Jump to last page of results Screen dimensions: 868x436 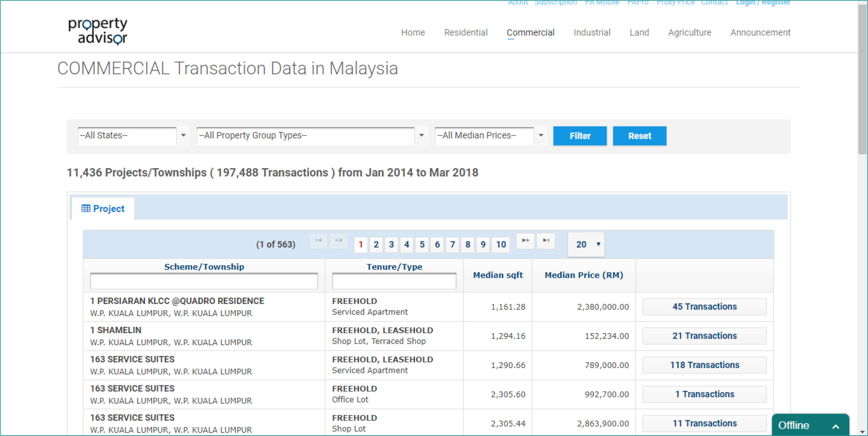point(546,241)
